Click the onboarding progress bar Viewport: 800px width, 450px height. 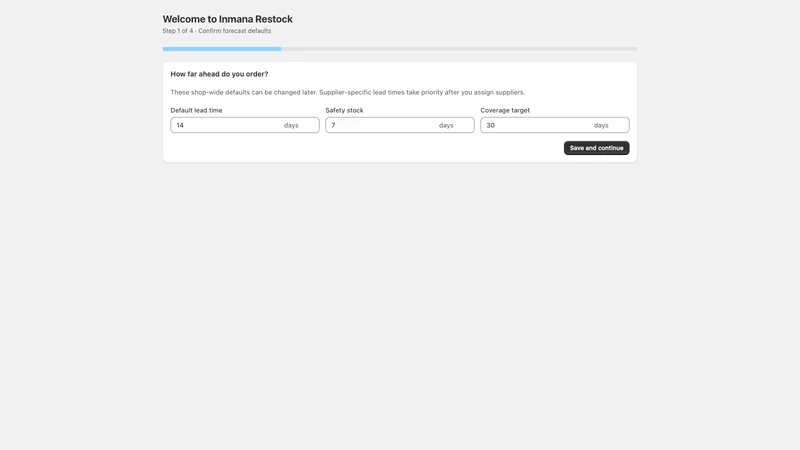click(x=399, y=49)
